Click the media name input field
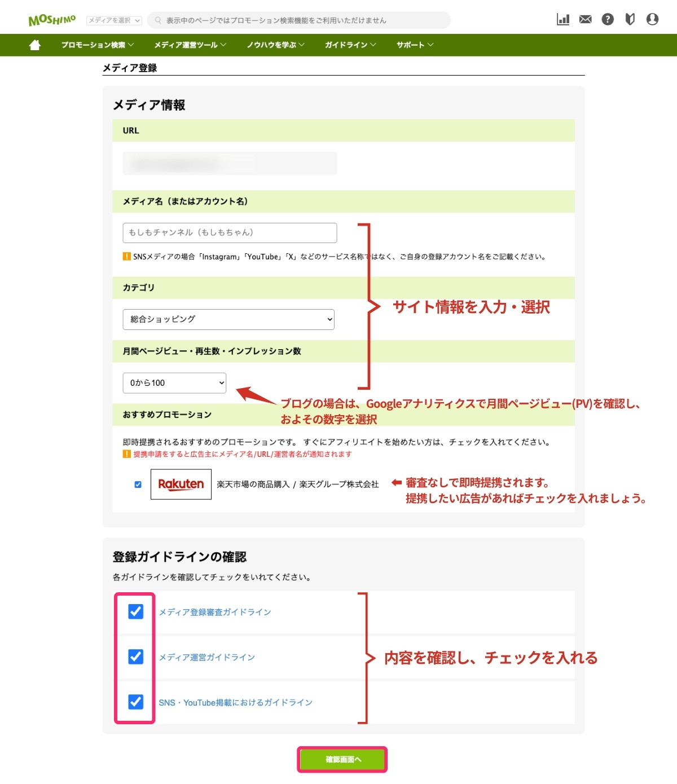Image resolution: width=677 pixels, height=784 pixels. click(228, 232)
